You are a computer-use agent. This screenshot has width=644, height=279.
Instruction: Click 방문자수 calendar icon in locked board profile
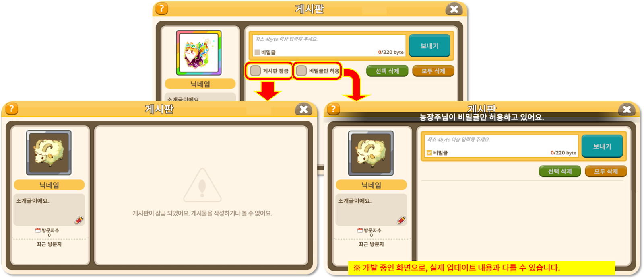coord(38,230)
